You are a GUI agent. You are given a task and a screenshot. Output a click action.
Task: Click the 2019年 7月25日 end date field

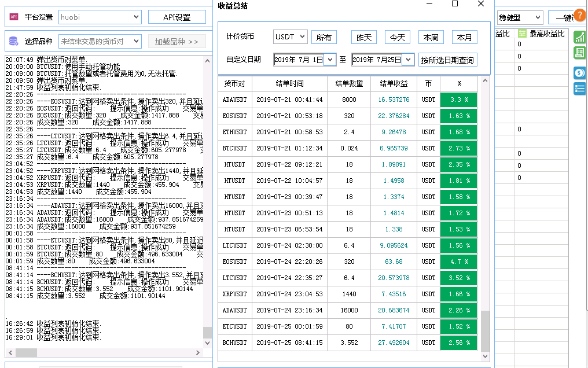click(377, 60)
